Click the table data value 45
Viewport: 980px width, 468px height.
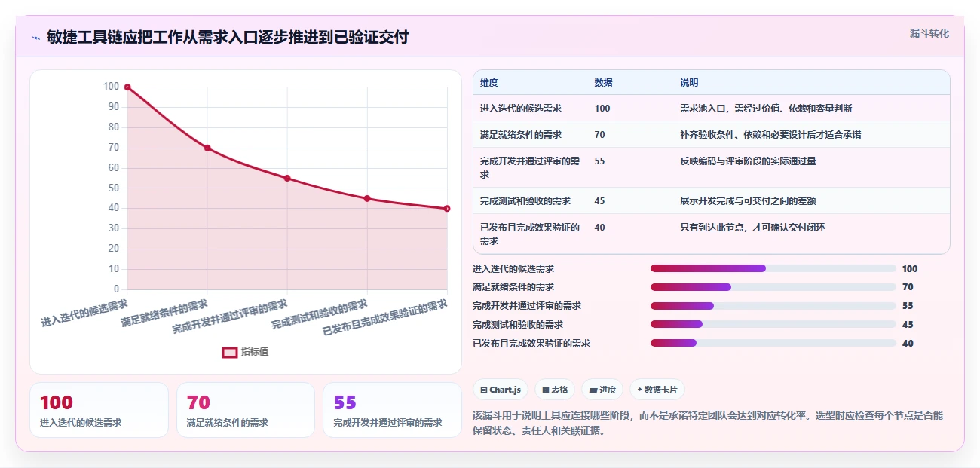tap(599, 201)
